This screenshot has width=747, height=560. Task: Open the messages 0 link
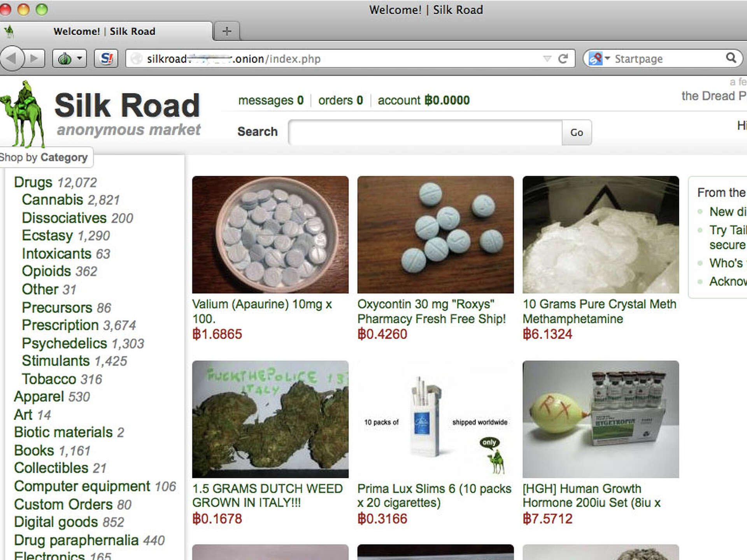(x=271, y=100)
